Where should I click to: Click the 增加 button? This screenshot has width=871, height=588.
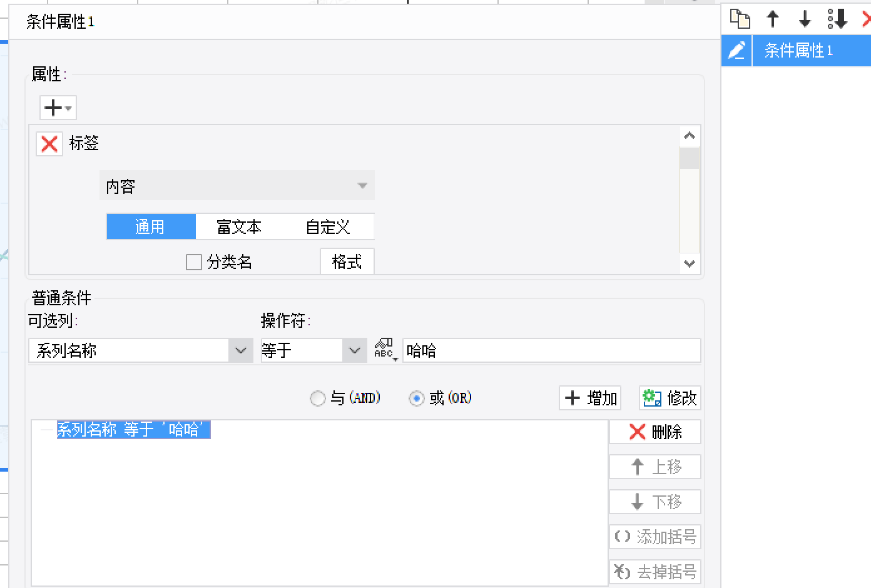(x=590, y=398)
